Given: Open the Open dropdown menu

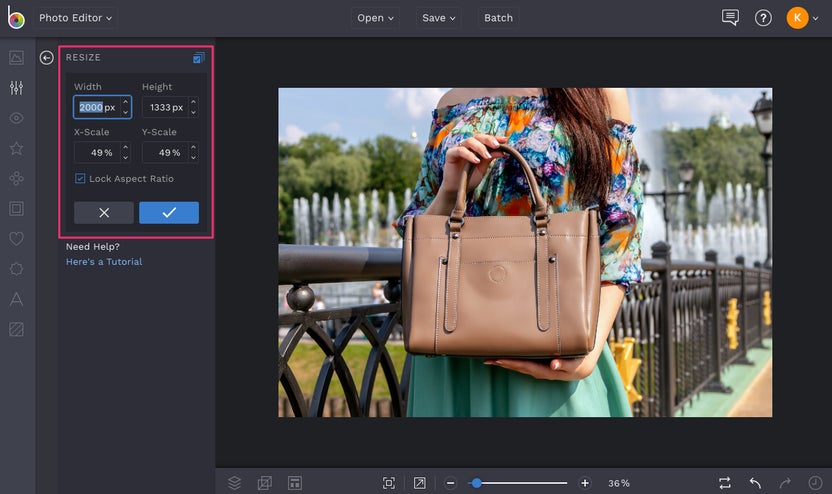Looking at the screenshot, I should (376, 18).
